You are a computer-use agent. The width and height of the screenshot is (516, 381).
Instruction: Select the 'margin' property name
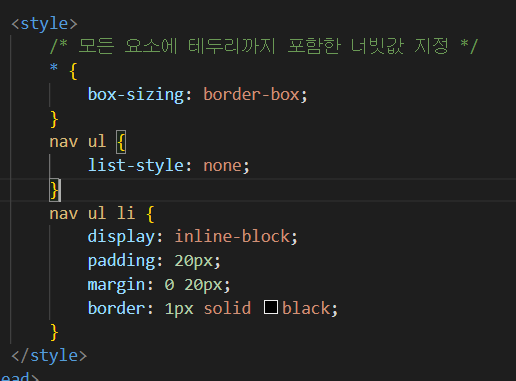click(x=116, y=285)
